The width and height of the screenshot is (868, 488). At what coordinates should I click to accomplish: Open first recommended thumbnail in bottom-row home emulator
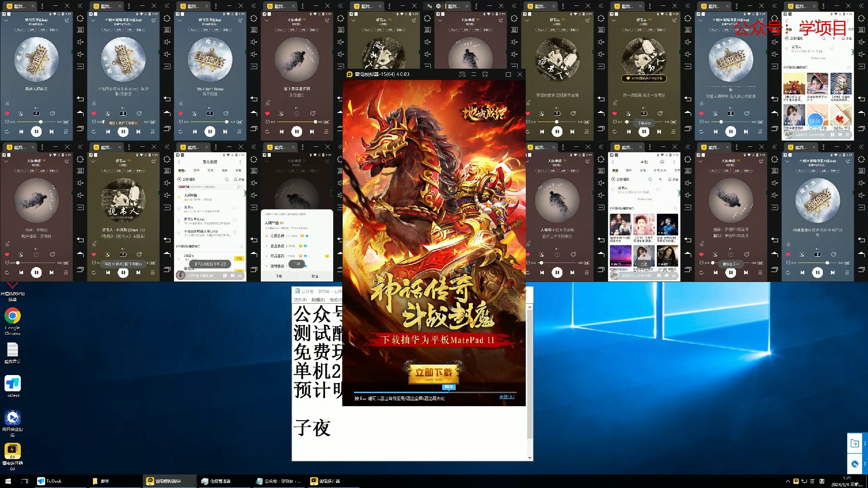click(620, 225)
